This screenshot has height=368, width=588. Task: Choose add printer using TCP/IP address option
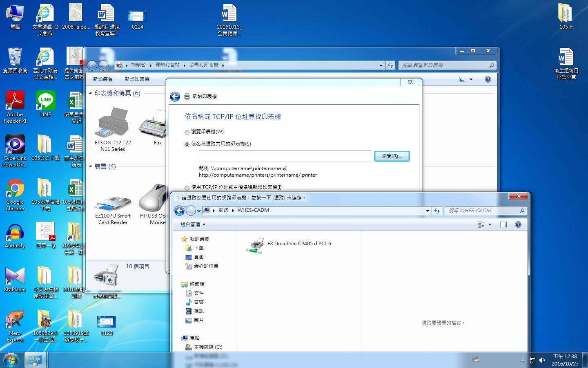point(187,188)
